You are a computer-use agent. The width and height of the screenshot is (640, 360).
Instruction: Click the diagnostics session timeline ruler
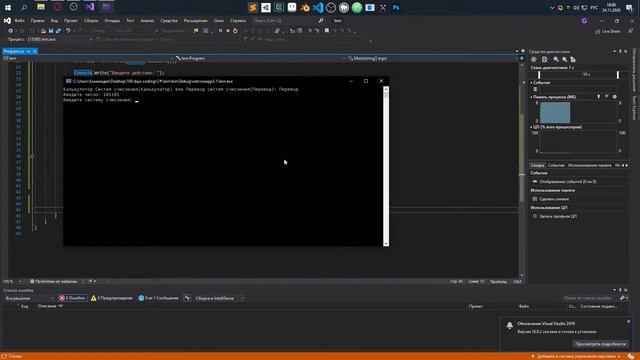pyautogui.click(x=578, y=75)
